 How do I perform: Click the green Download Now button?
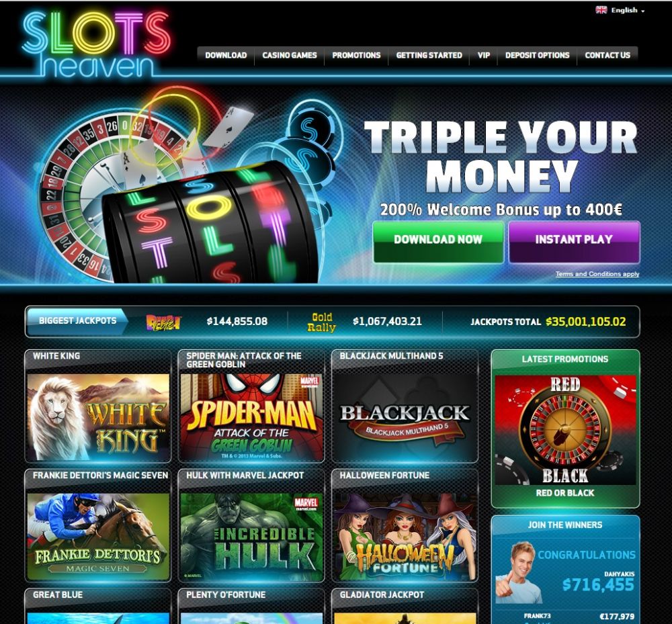438,242
